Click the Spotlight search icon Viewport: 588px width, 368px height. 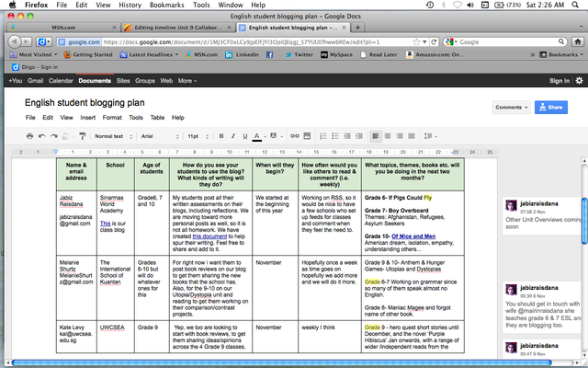tap(575, 5)
